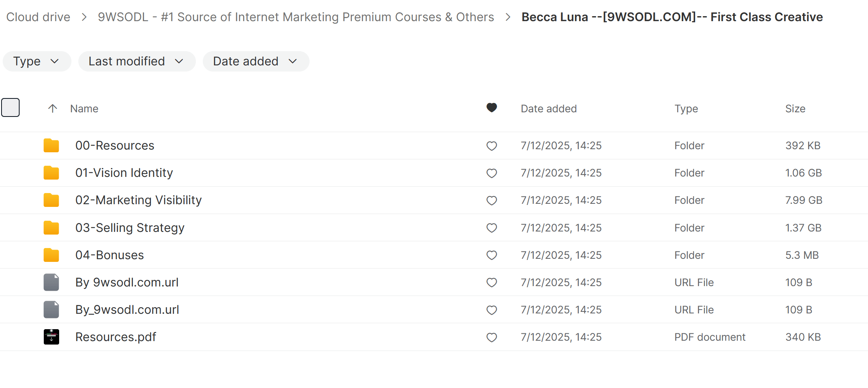Open the 00-Resources folder icon
This screenshot has width=868, height=388.
click(x=51, y=145)
